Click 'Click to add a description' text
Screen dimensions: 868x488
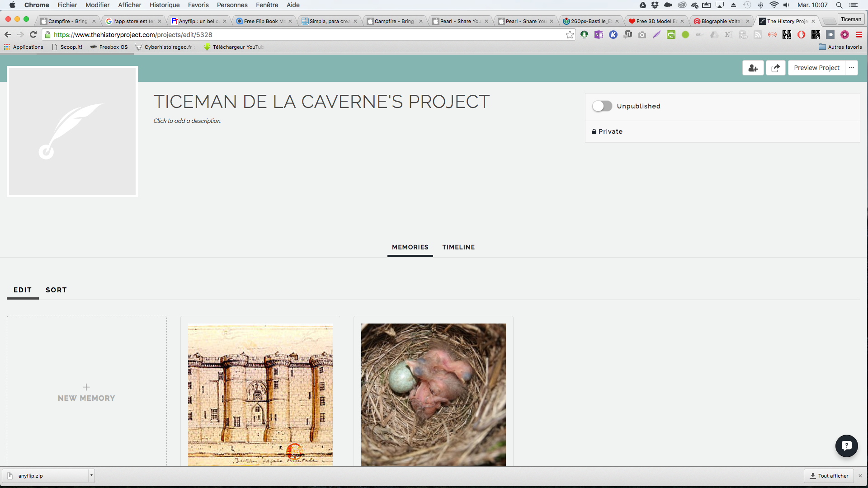(x=187, y=121)
